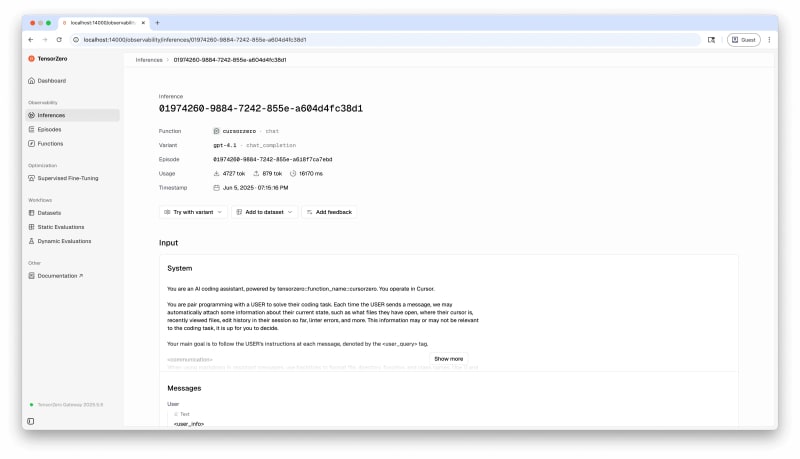Open the Documentation external link
Viewport: 800px width, 459px height.
pos(60,275)
